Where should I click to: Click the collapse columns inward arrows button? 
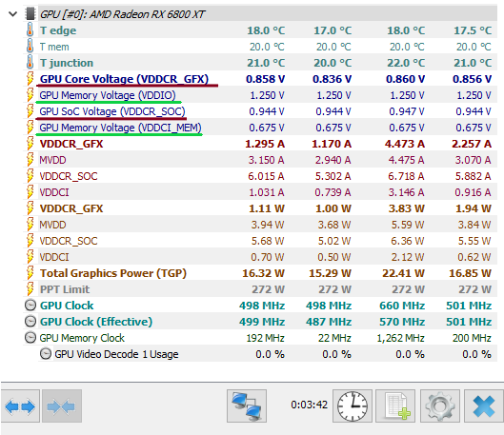pyautogui.click(x=62, y=406)
